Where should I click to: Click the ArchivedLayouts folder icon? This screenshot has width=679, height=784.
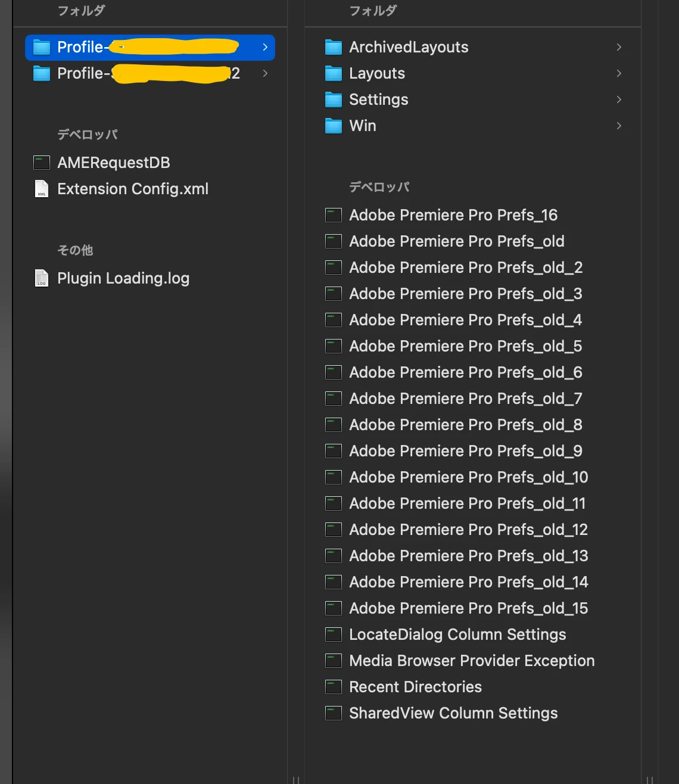(x=334, y=47)
